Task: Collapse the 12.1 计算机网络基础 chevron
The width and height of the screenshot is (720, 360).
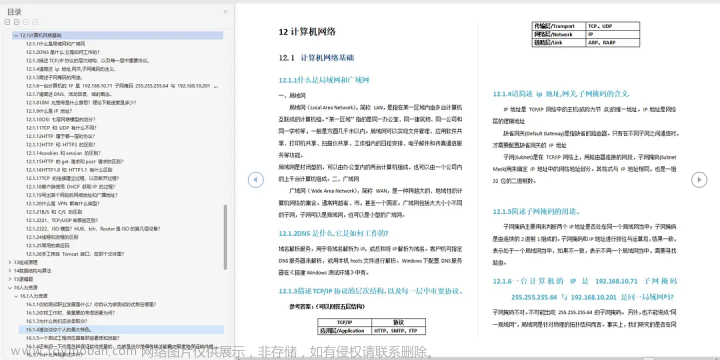Action: click(x=16, y=35)
